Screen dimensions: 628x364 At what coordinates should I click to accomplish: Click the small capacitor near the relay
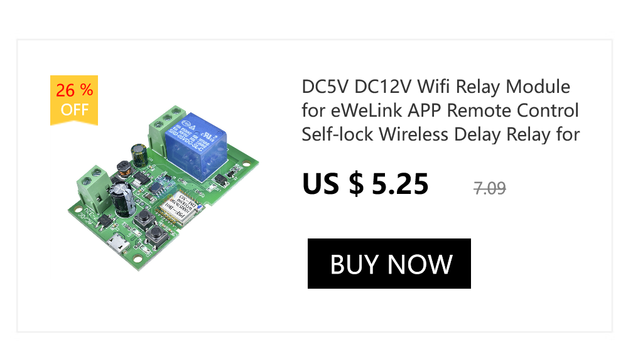coord(140,156)
